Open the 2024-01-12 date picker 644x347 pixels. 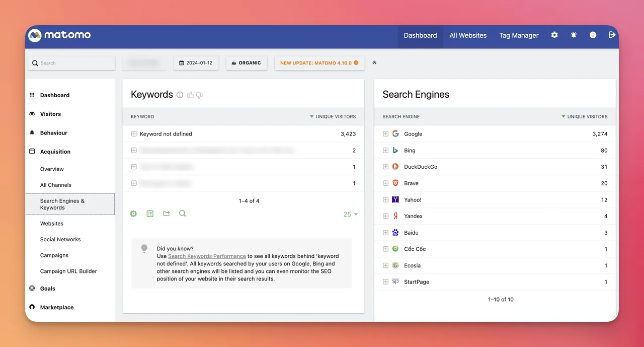[196, 63]
